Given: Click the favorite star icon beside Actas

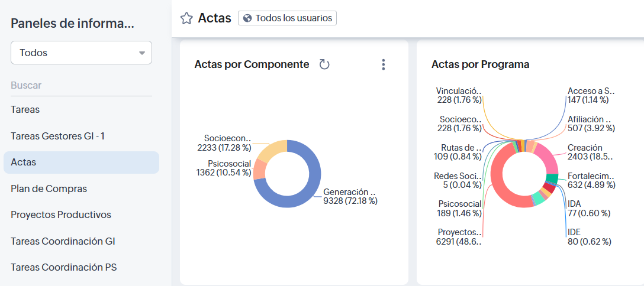Looking at the screenshot, I should [x=186, y=18].
